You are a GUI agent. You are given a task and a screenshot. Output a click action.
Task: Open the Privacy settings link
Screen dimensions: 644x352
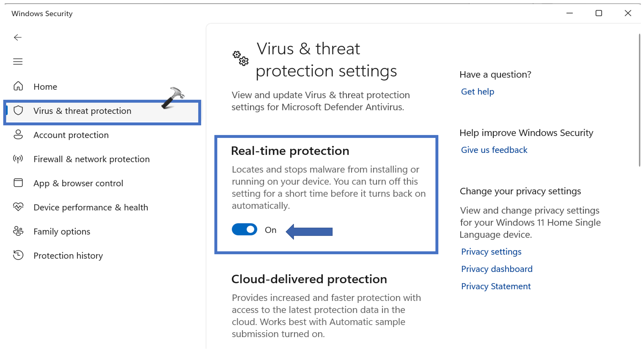point(491,252)
